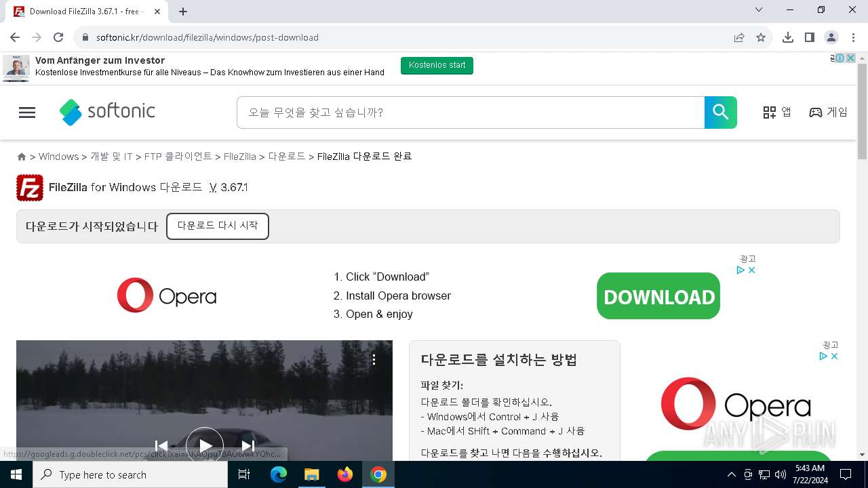This screenshot has height=488, width=868.
Task: Open Windows breadcrumb link
Action: [x=58, y=157]
